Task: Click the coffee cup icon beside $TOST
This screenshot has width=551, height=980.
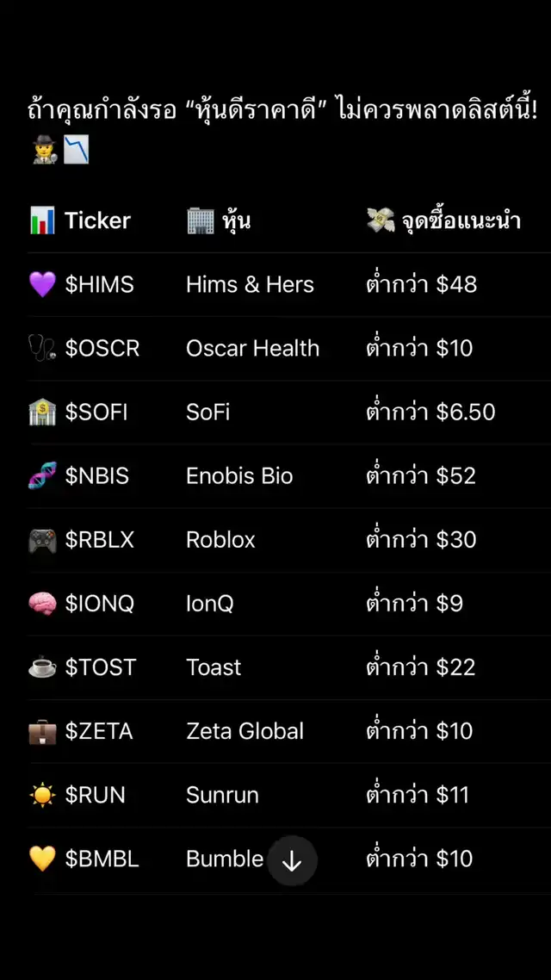Action: pos(42,667)
